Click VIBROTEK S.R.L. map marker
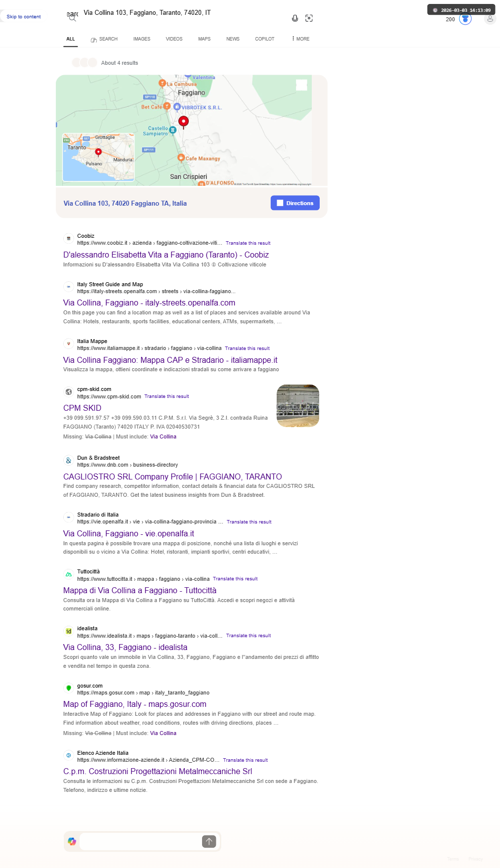Image resolution: width=500 pixels, height=868 pixels. click(x=177, y=107)
